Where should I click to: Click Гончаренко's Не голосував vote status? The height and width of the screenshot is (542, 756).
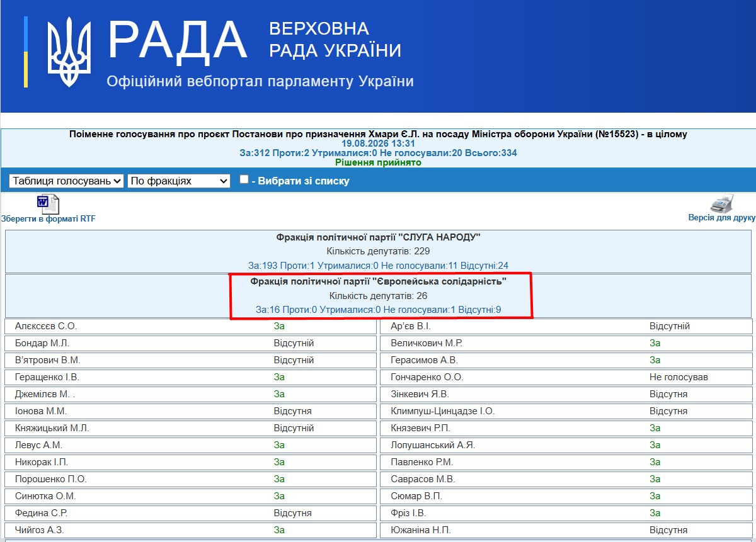click(679, 377)
